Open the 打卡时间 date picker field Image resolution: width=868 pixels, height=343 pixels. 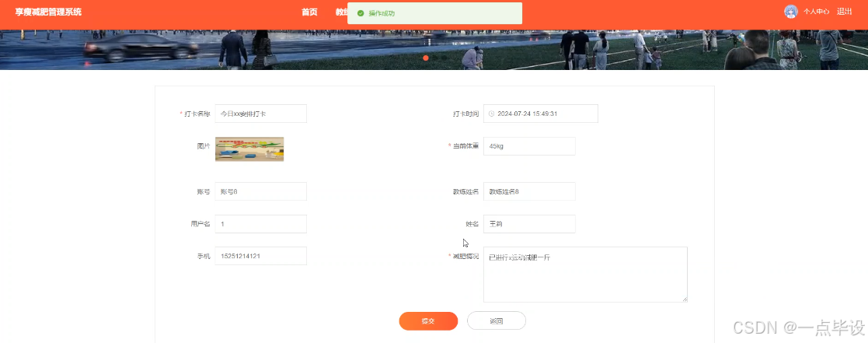540,114
